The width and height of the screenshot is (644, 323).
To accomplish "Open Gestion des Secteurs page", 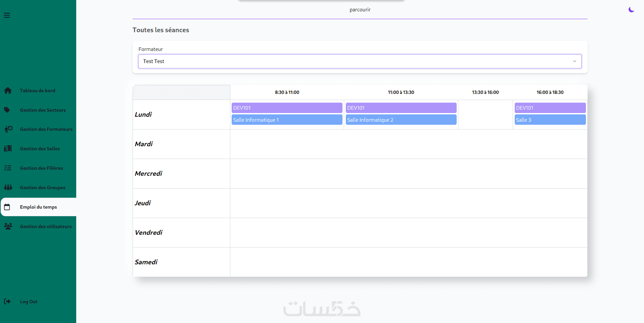I will pos(43,110).
